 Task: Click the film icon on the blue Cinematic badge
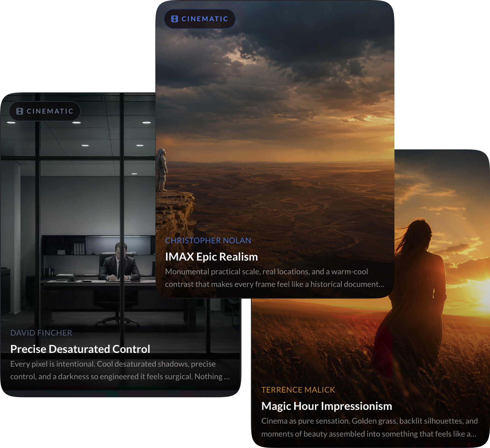175,19
